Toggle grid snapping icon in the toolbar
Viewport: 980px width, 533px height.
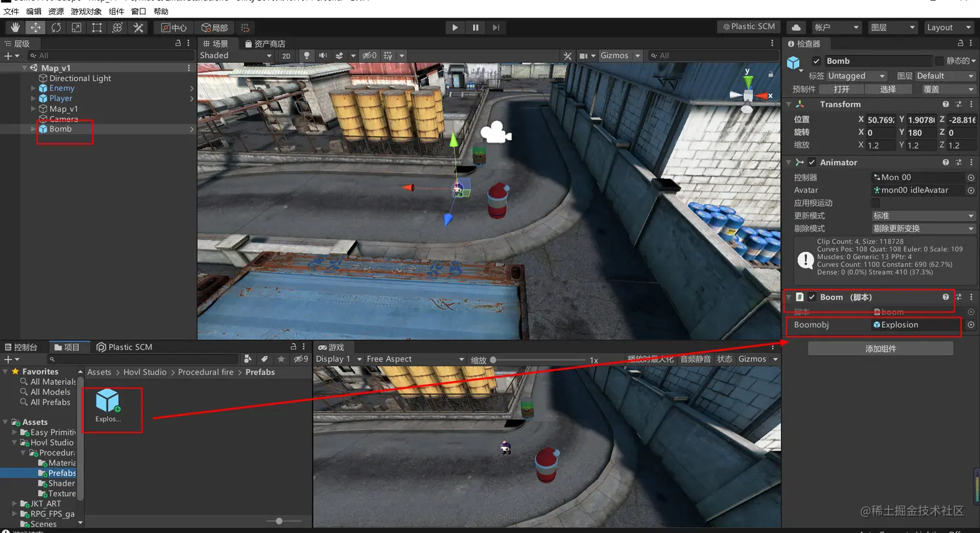(x=245, y=27)
